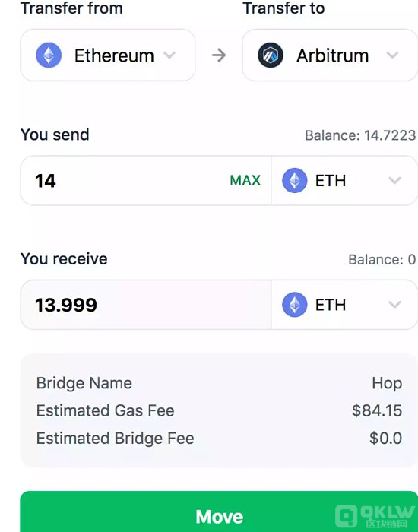Click the Bridge Name label
This screenshot has height=532, width=418.
click(84, 383)
